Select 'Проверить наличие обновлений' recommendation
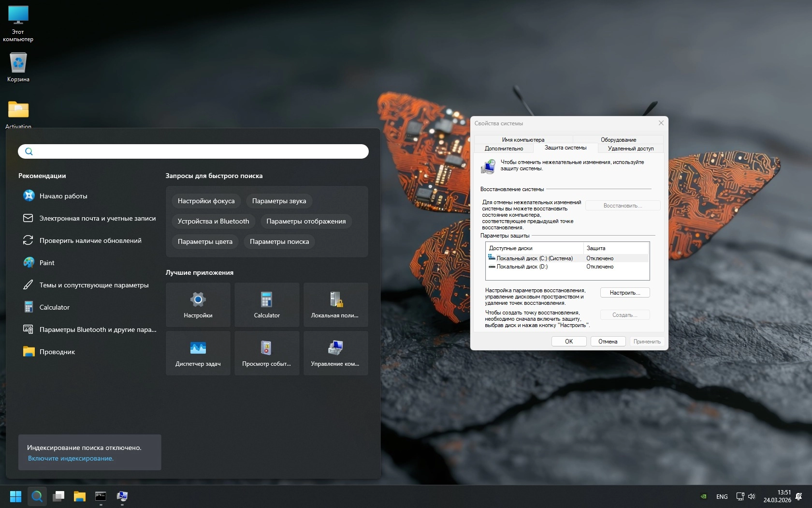This screenshot has height=508, width=812. click(89, 240)
